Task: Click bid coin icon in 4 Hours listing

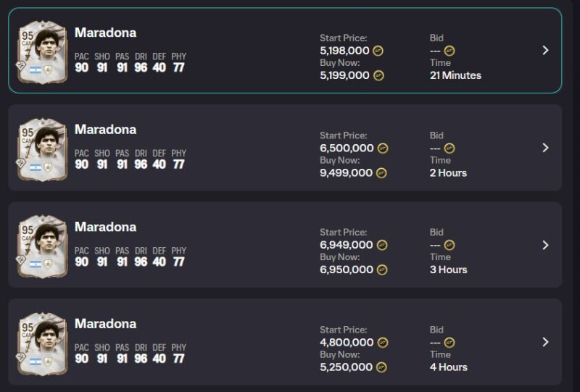Action: [449, 342]
